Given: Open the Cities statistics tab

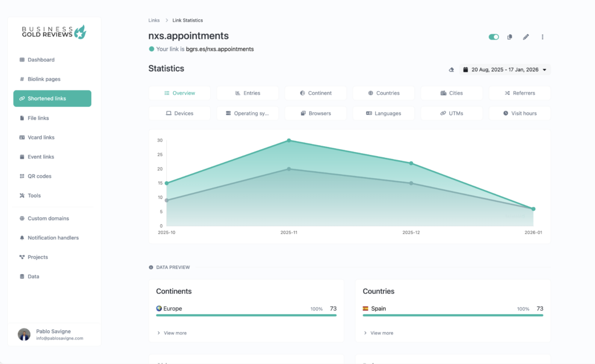Looking at the screenshot, I should coord(451,93).
